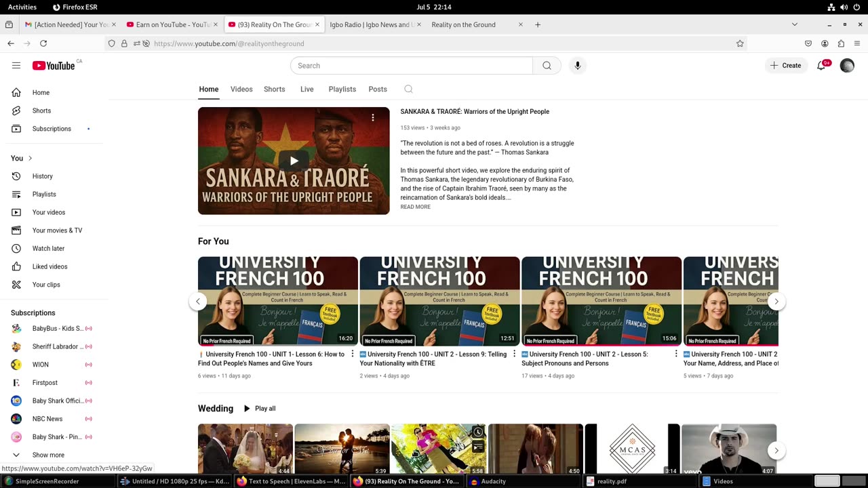Start voice search with microphone icon
This screenshot has width=868, height=488.
click(x=578, y=66)
